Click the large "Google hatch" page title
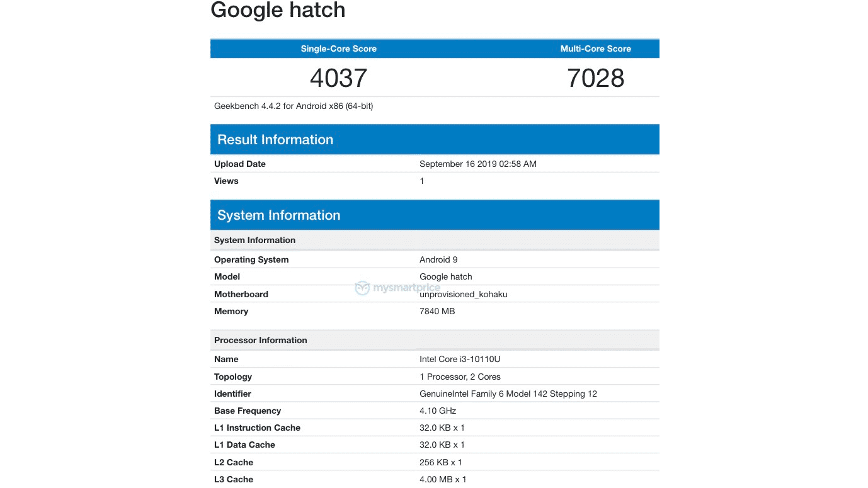Image resolution: width=868 pixels, height=488 pixels. 278,11
